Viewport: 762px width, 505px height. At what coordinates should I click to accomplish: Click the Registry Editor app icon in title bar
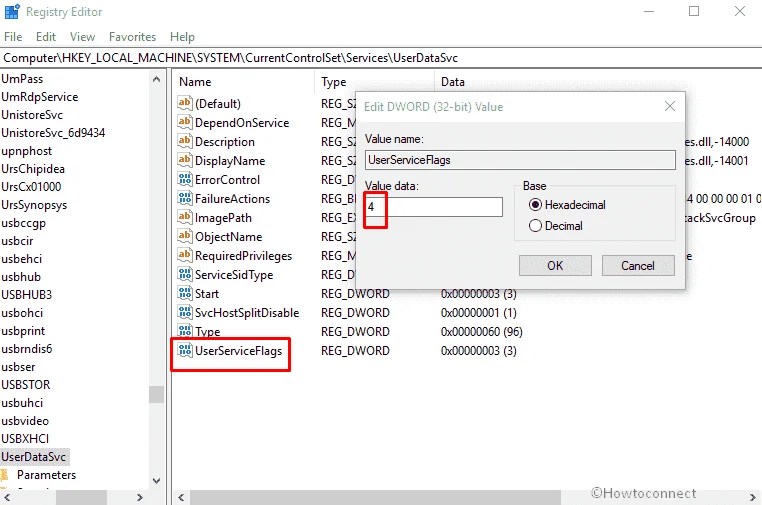tap(12, 11)
